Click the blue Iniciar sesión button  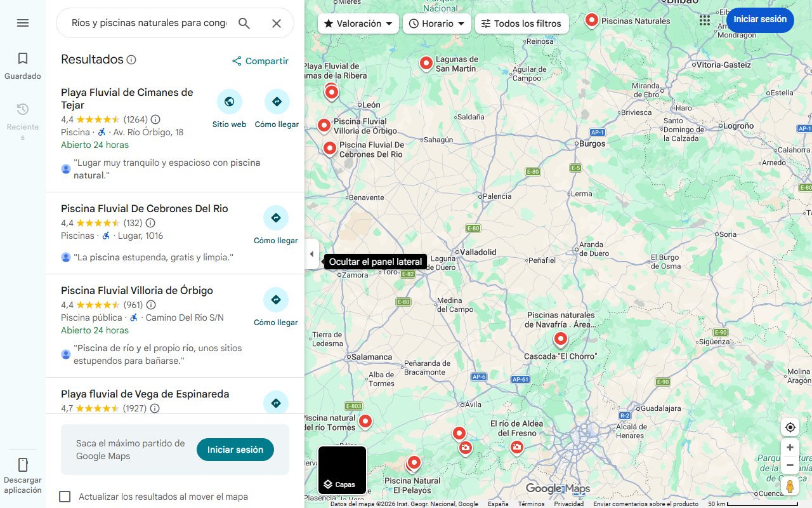pos(760,20)
